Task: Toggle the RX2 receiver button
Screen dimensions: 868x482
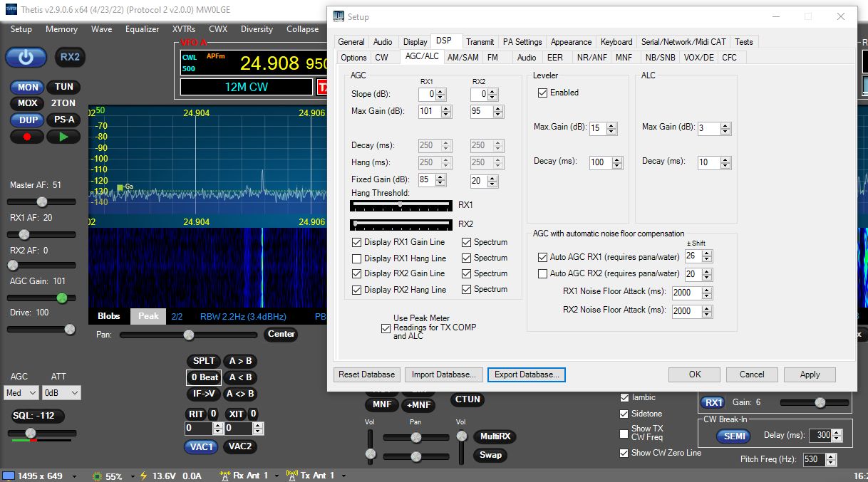Action: click(70, 58)
